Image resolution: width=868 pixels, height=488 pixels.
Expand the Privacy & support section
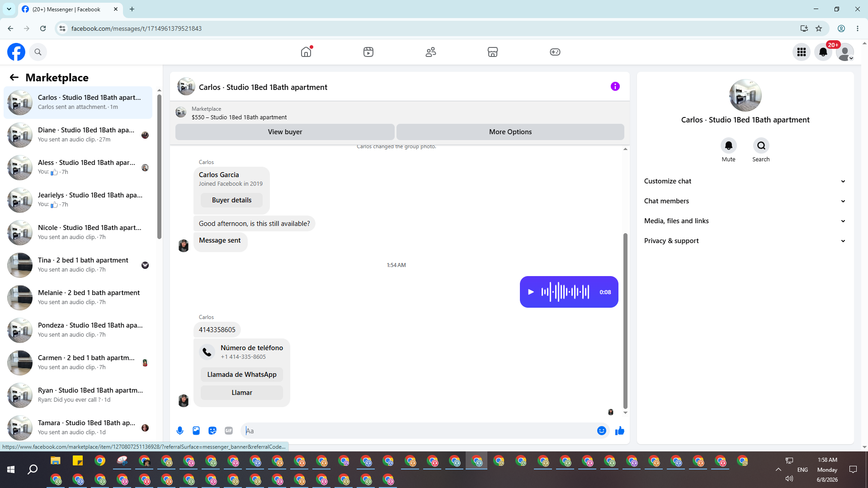click(x=745, y=241)
